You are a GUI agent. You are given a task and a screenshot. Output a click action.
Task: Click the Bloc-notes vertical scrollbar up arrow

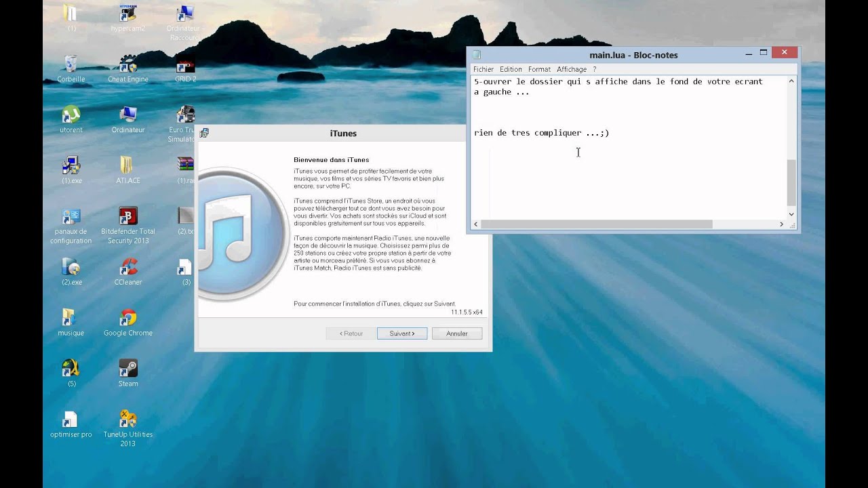tap(791, 81)
